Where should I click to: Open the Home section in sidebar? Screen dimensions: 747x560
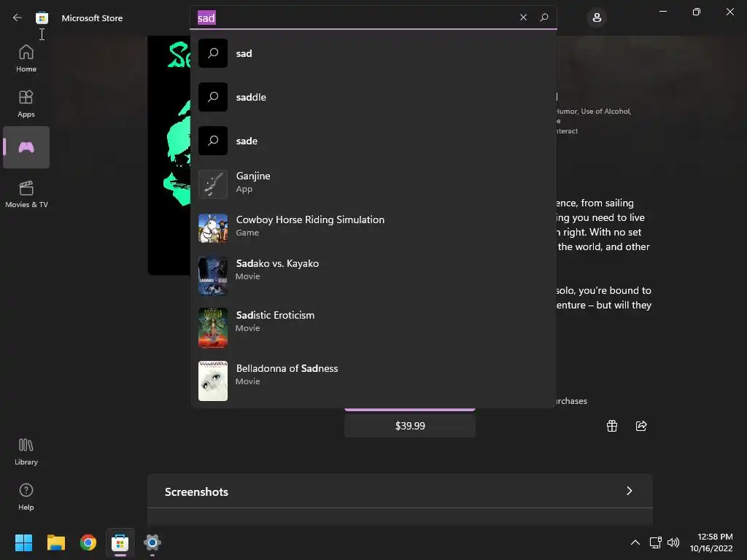[26, 58]
